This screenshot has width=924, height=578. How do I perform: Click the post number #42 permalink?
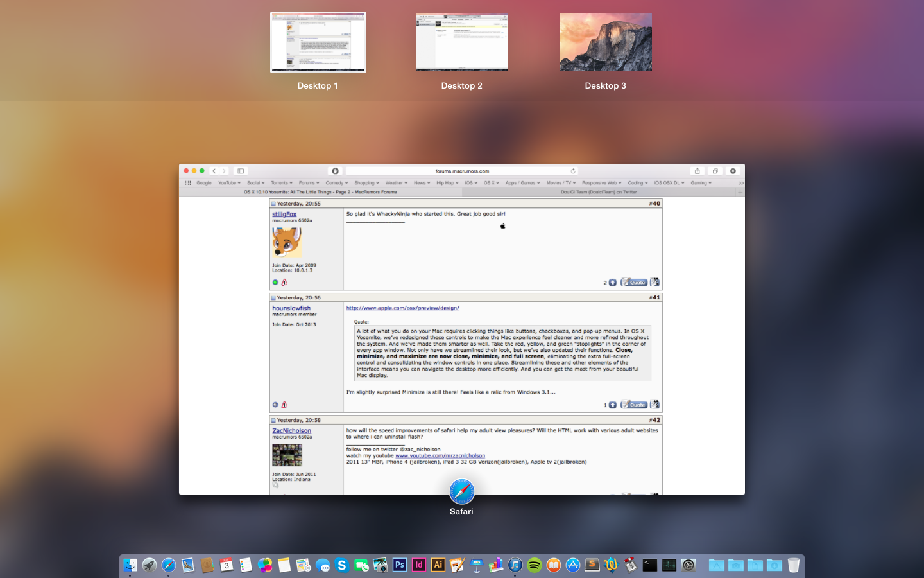pyautogui.click(x=654, y=420)
